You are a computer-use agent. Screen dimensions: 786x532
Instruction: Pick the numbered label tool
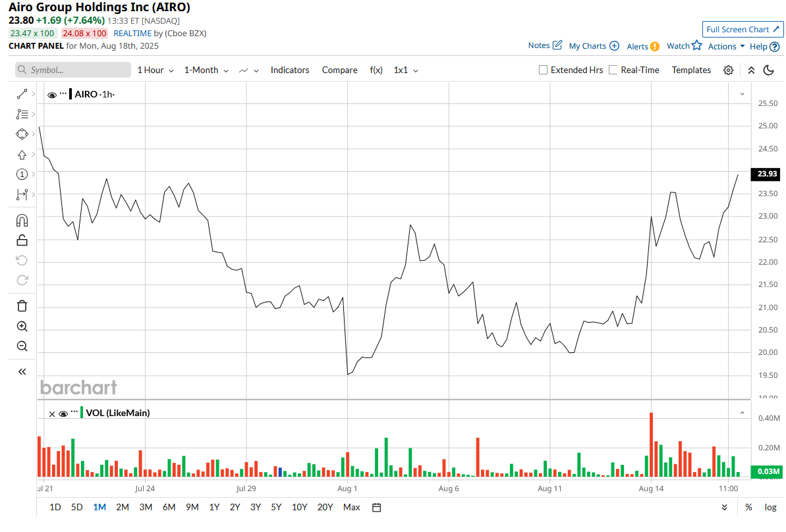pyautogui.click(x=22, y=174)
